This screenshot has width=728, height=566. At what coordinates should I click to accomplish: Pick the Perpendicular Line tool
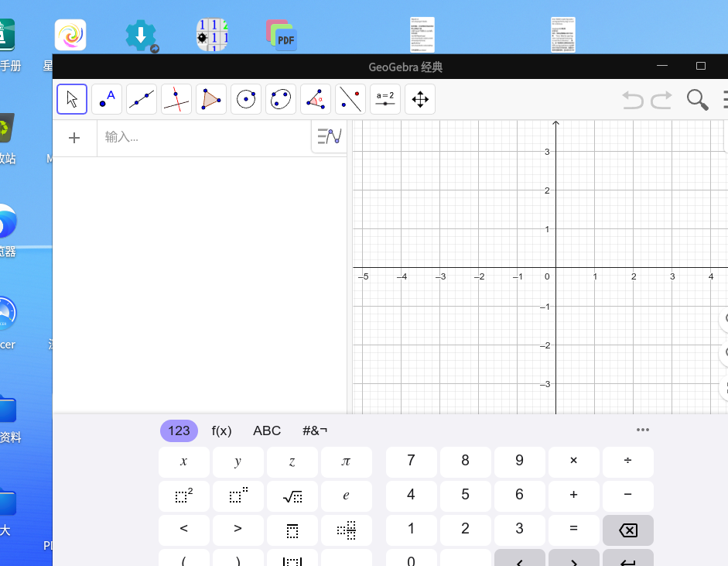[x=176, y=99]
